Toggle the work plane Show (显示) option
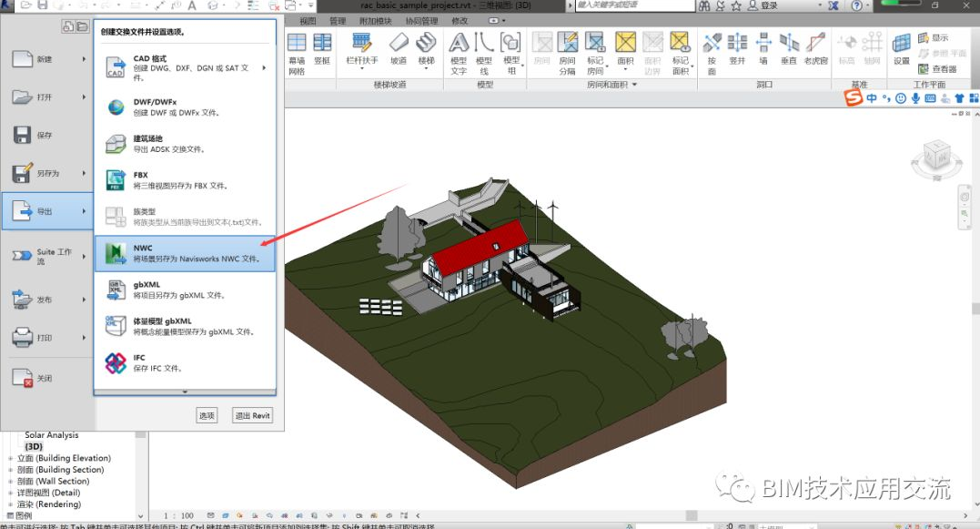Screen dimensions: 980x529 pyautogui.click(x=933, y=38)
